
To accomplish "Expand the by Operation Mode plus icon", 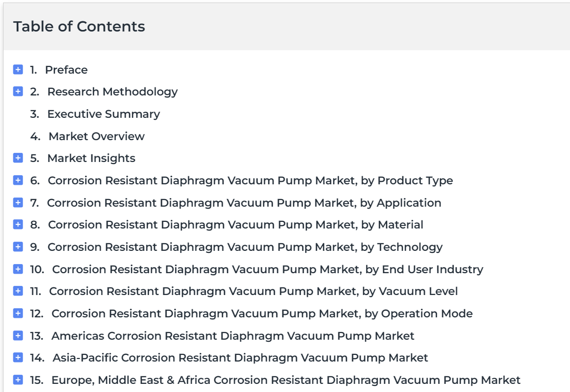I will [18, 313].
